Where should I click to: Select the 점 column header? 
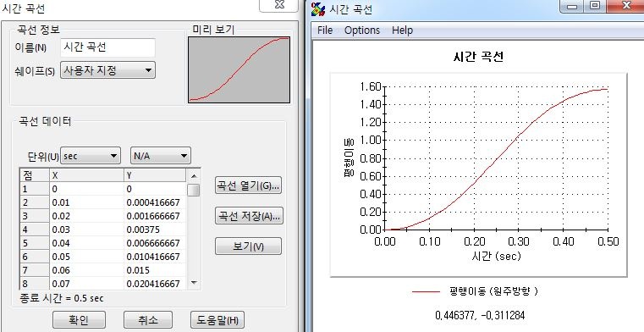35,175
